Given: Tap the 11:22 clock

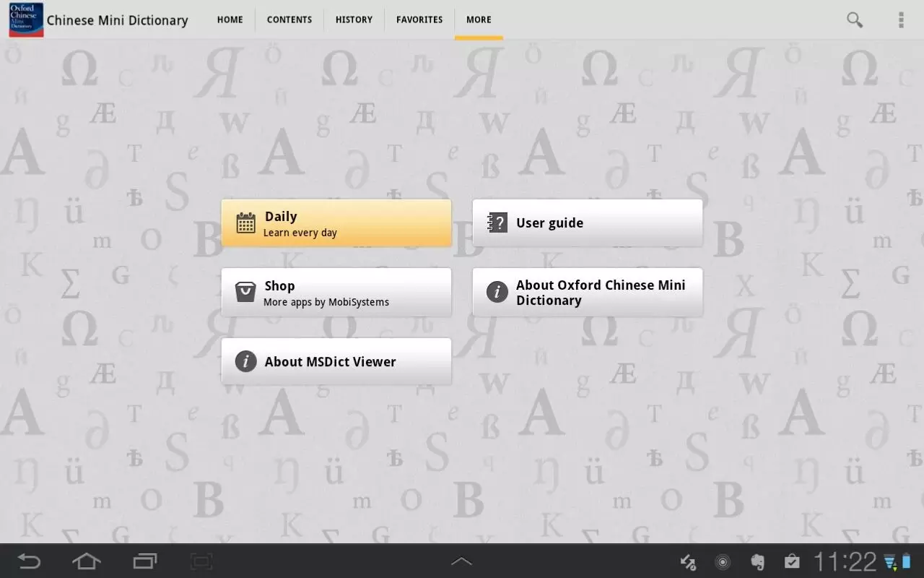Looking at the screenshot, I should pyautogui.click(x=845, y=561).
